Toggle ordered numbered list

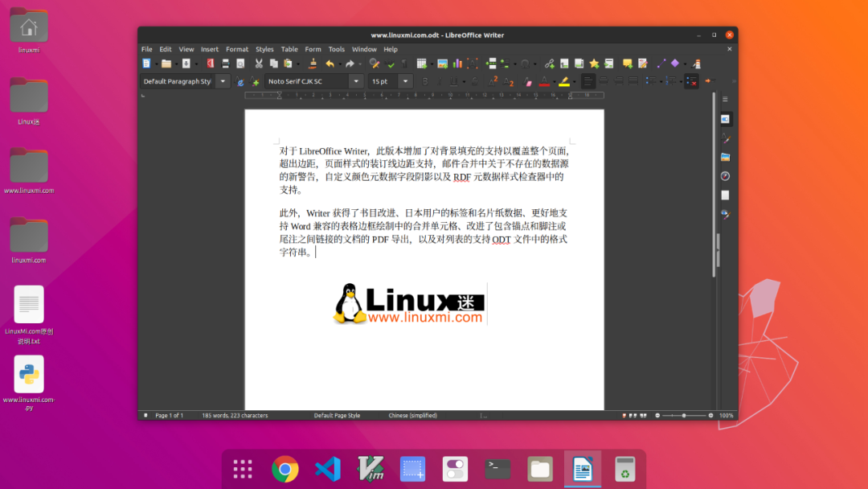[x=670, y=81]
